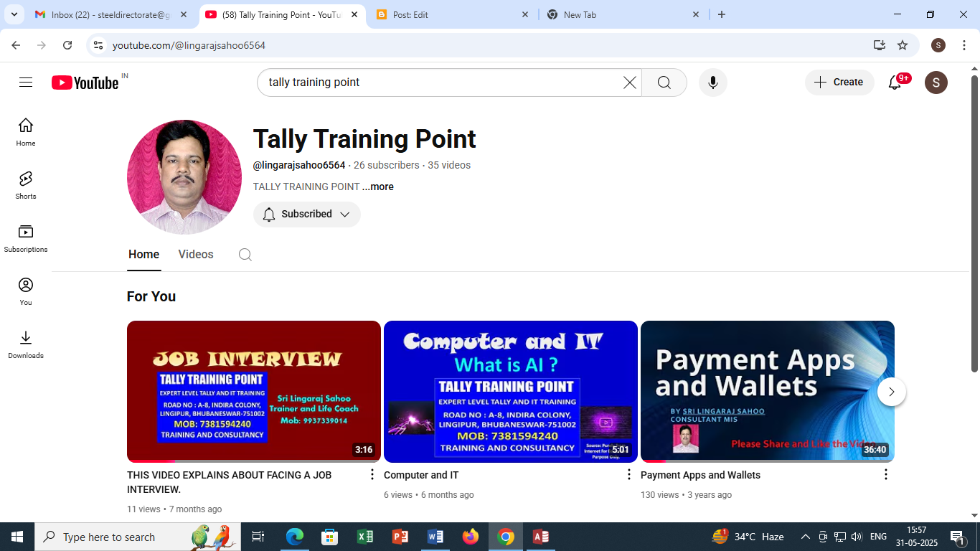Open options for Payment Apps and Wallets video
Screen dimensions: 980x551
pyautogui.click(x=885, y=474)
